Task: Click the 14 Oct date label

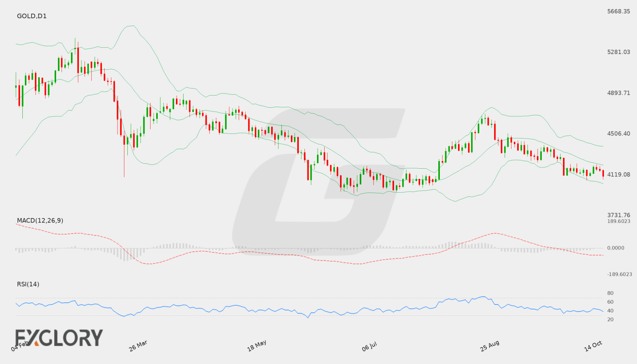Action: point(593,346)
